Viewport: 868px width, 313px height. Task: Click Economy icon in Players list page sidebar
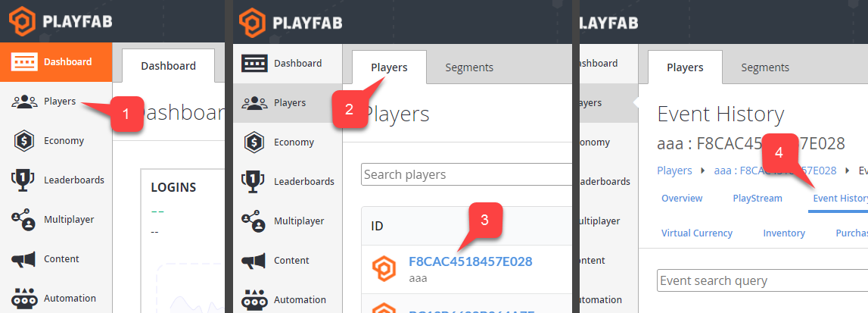(x=254, y=142)
